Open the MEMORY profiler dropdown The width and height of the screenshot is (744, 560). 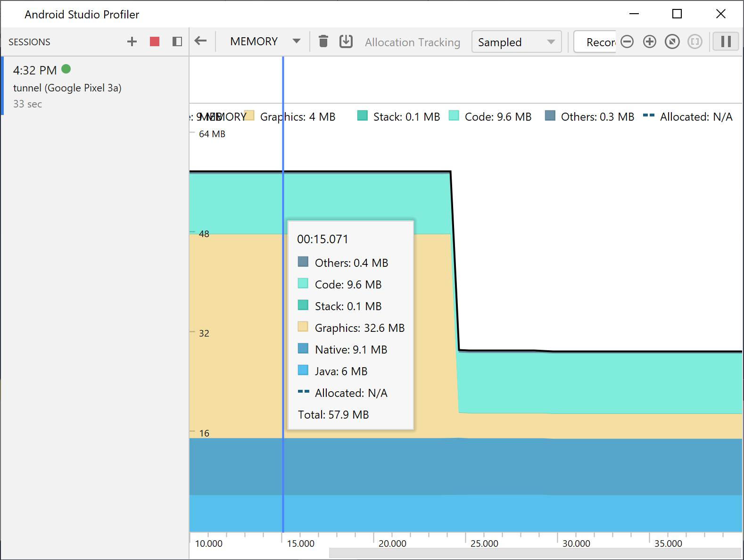(265, 41)
